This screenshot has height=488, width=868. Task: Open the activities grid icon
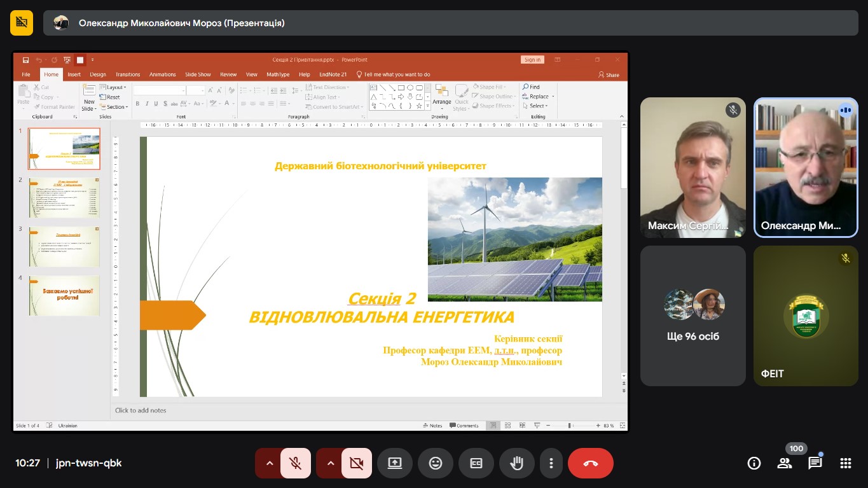pyautogui.click(x=846, y=463)
